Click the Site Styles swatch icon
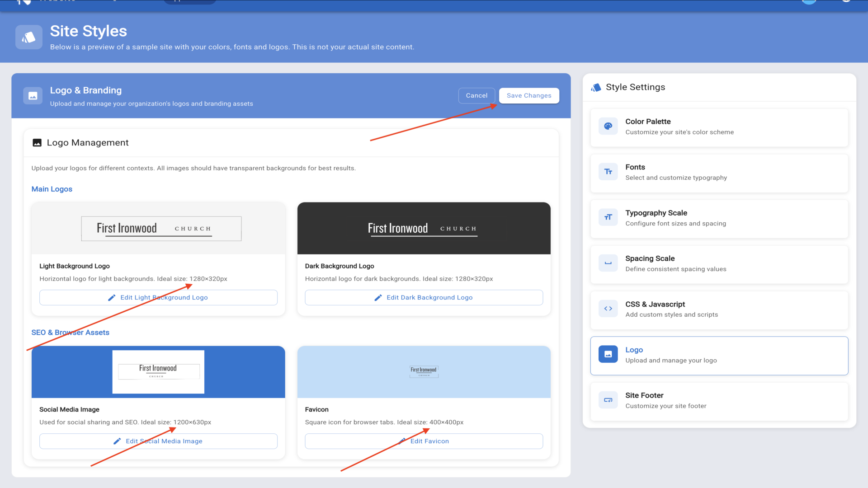Image resolution: width=868 pixels, height=488 pixels. (x=29, y=37)
